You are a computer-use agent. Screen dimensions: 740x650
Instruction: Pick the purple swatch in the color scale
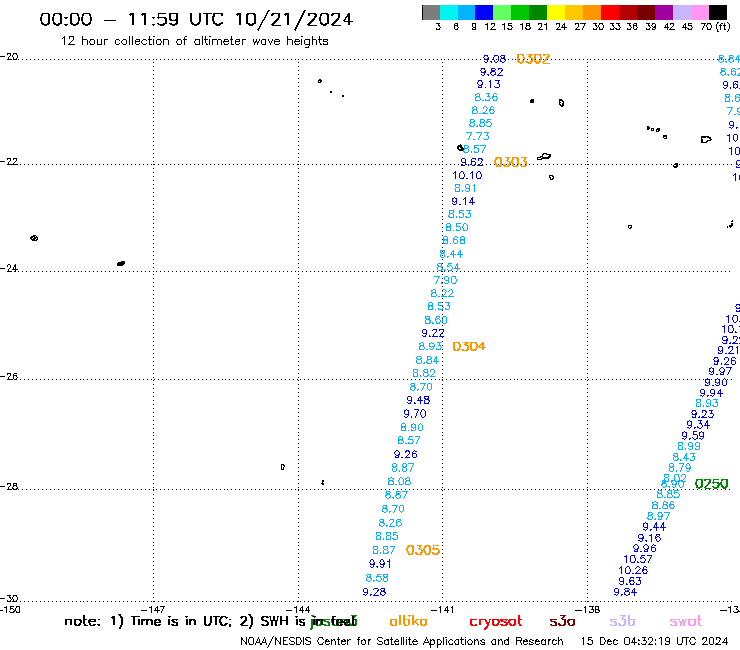coord(664,12)
